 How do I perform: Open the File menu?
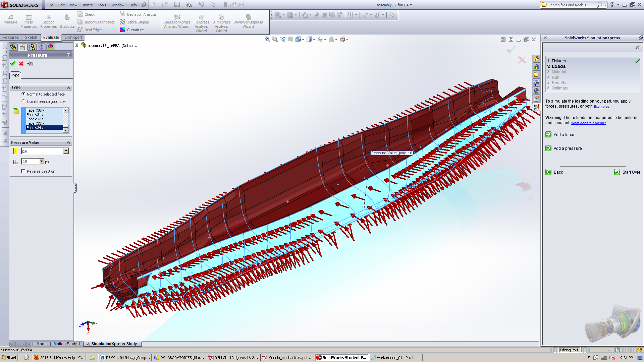click(50, 5)
